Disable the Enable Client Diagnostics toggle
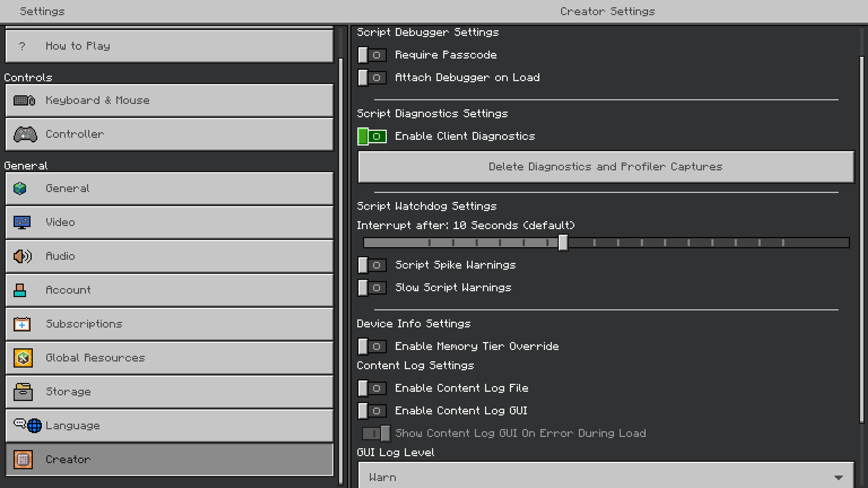This screenshot has width=868, height=488. pyautogui.click(x=372, y=136)
